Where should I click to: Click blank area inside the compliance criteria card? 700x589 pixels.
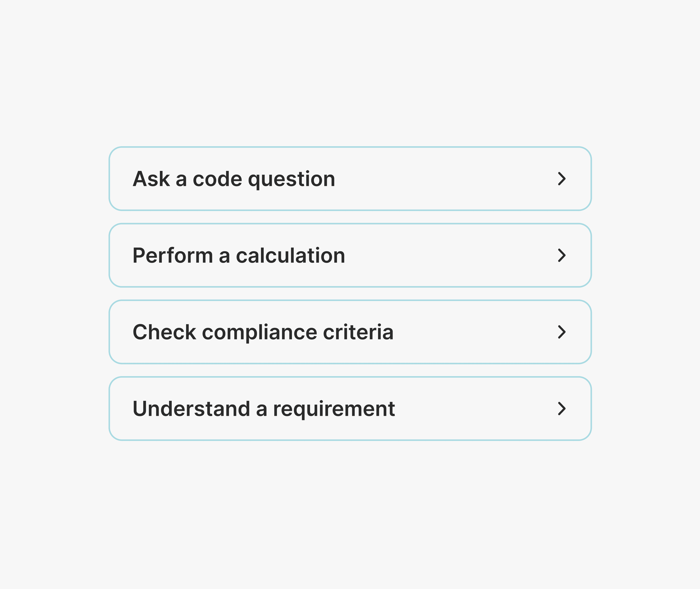coord(474,332)
